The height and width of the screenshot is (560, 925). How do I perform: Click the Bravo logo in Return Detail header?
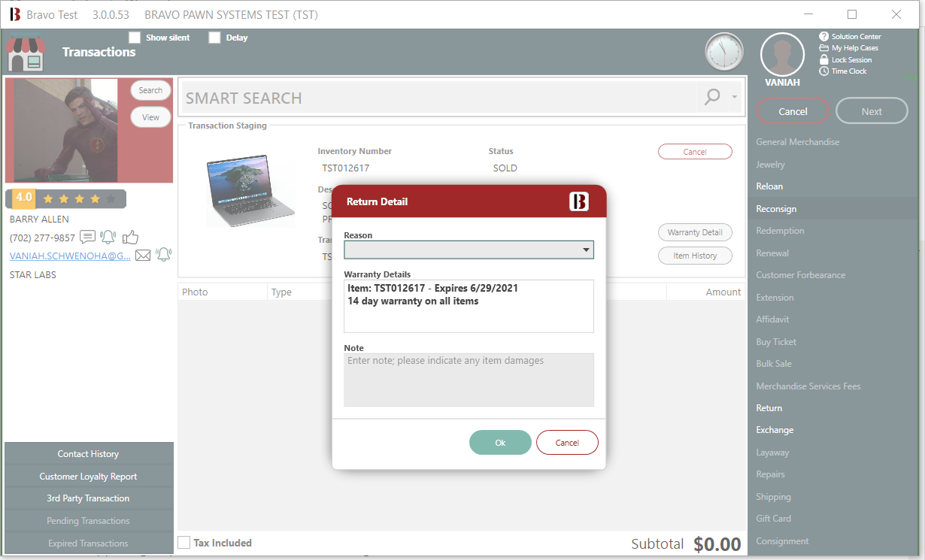tap(579, 201)
